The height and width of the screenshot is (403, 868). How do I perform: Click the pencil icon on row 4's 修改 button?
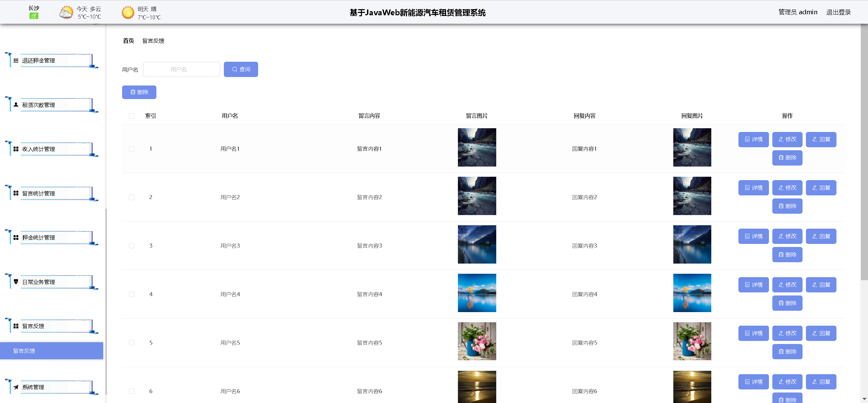click(781, 285)
